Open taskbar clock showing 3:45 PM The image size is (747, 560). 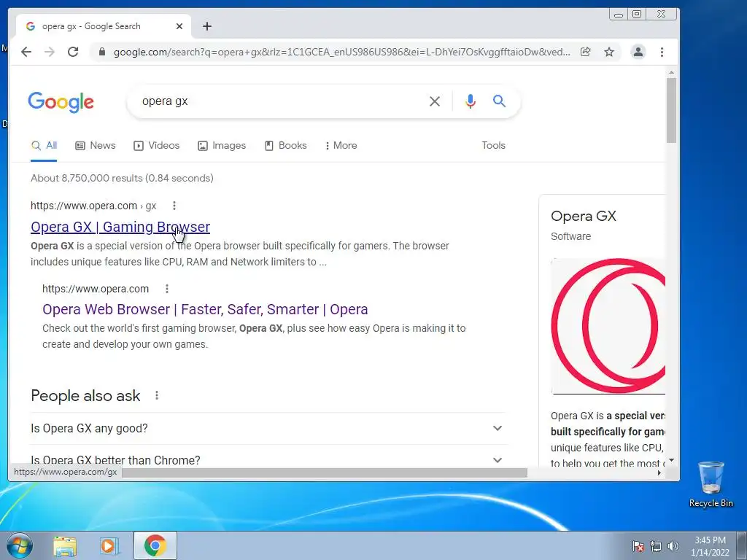click(x=710, y=546)
